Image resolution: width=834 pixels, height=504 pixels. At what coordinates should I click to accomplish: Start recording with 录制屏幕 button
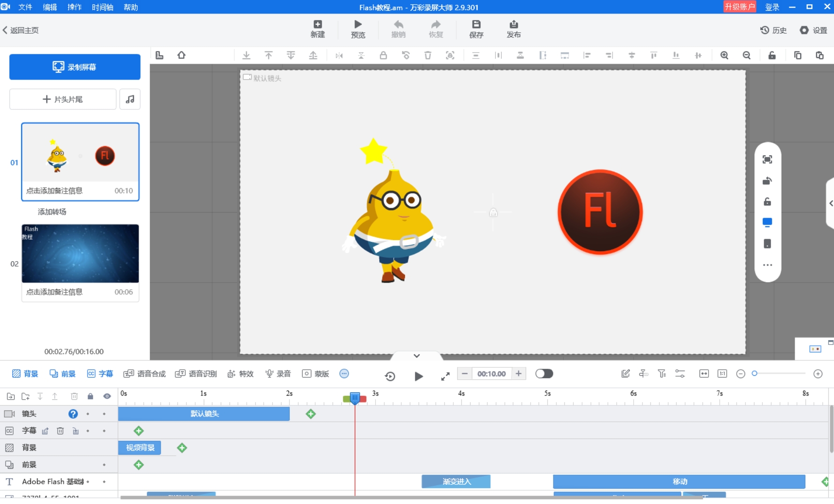point(75,67)
